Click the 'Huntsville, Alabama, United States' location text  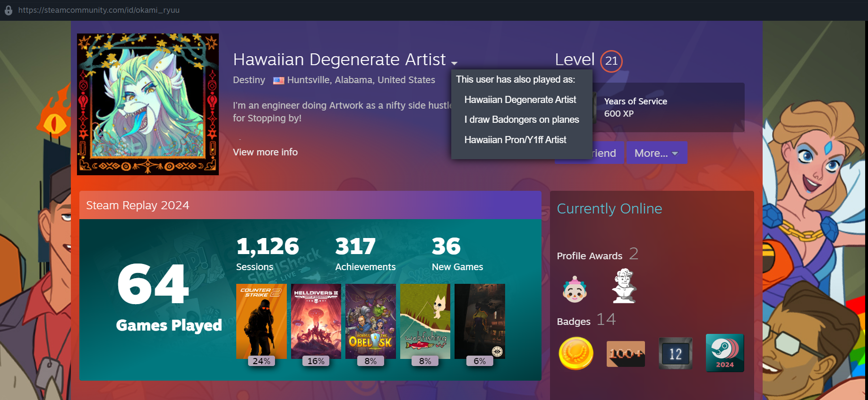[x=361, y=80]
